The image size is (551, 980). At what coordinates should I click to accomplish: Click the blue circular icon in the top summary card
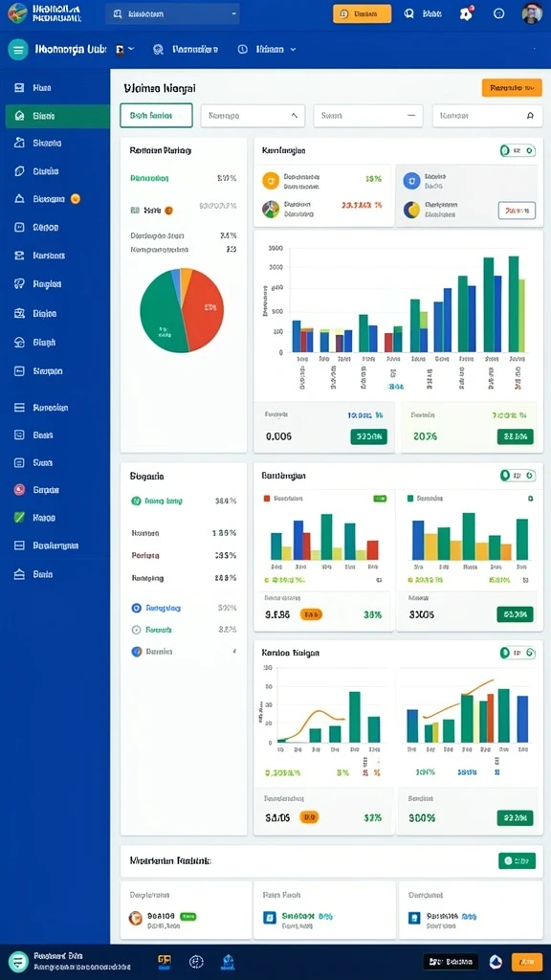[411, 181]
